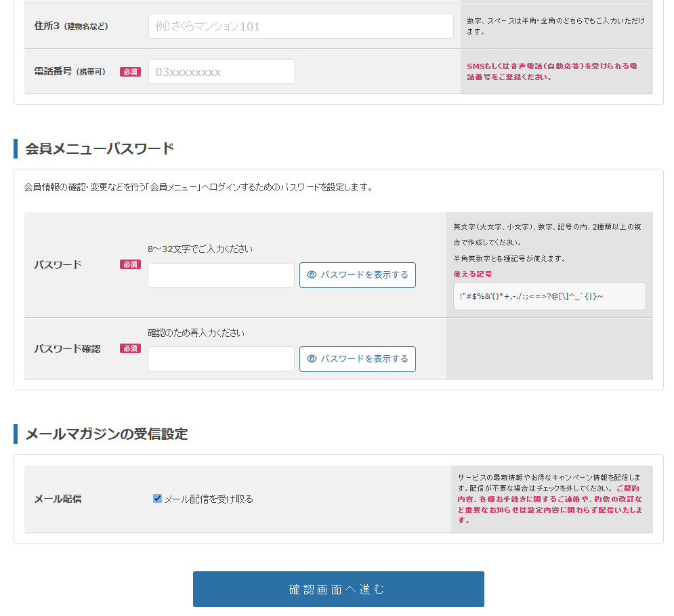This screenshot has height=616, width=674.
Task: Uncheck the メール配信を受け取る checkbox
Action: 157,499
